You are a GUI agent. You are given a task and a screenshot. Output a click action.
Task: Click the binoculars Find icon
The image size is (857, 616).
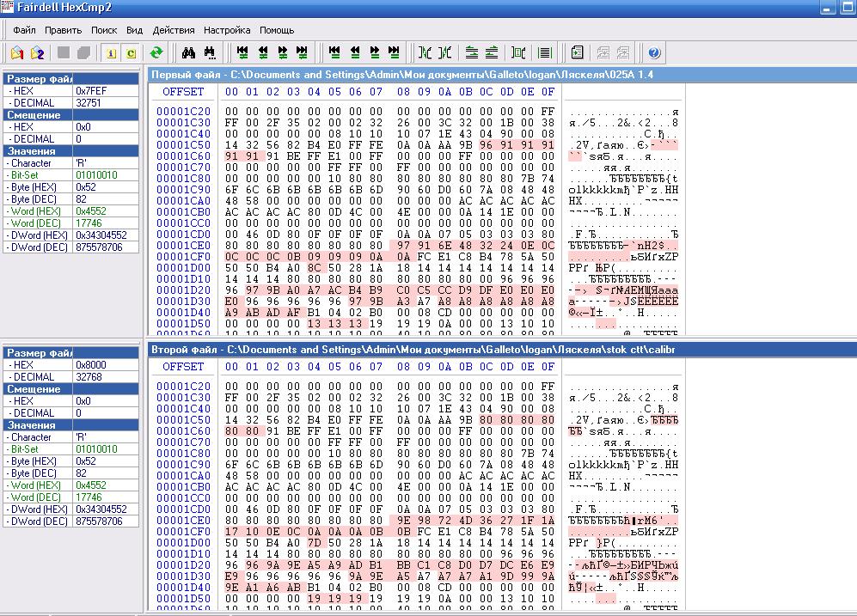(x=188, y=53)
